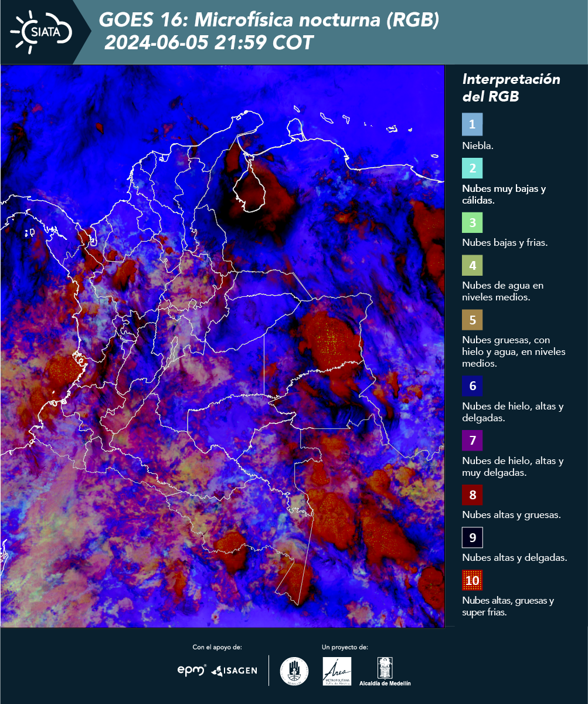Click the GOES 16 satellite map image
Viewport: 588px width, 704px height.
pyautogui.click(x=222, y=346)
